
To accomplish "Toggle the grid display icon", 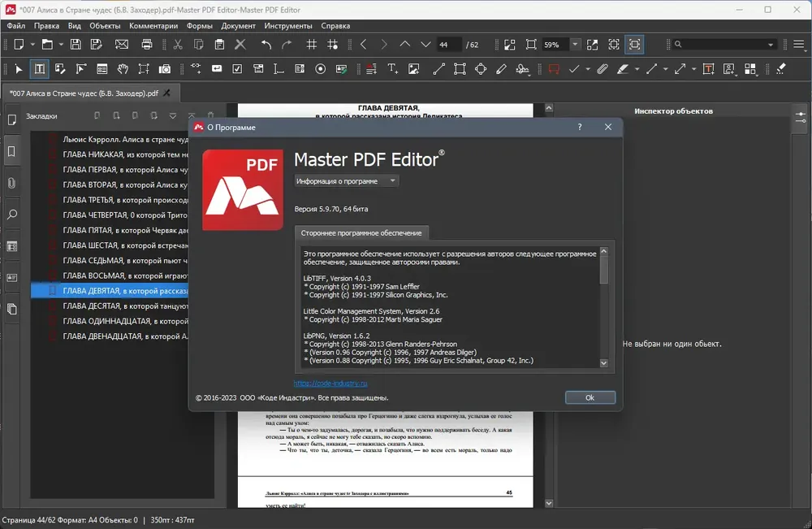I will coord(311,45).
